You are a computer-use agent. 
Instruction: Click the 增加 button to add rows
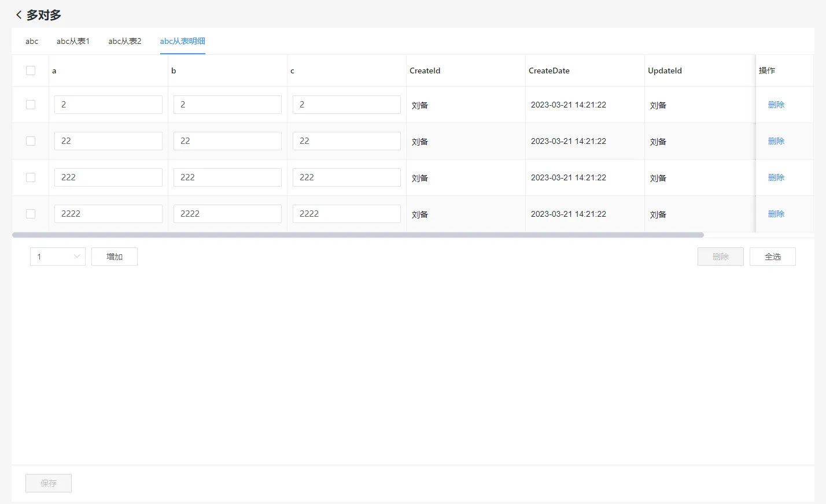point(115,257)
